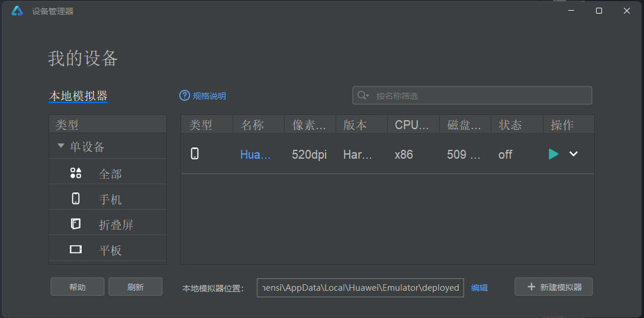Viewport: 644px width, 318px height.
Task: Click the 规格说明 link text
Action: coord(210,96)
